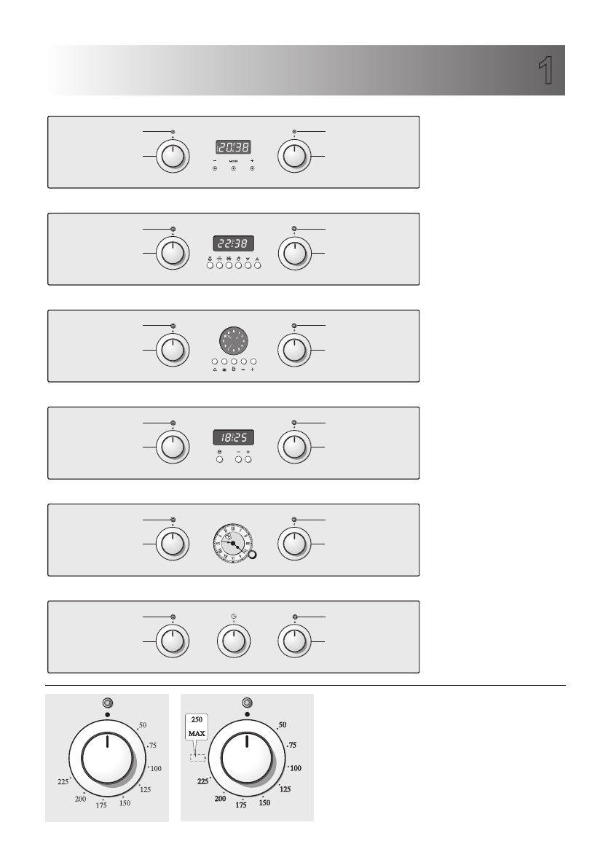Click the arrow button under the 20:38 display

(x=252, y=168)
